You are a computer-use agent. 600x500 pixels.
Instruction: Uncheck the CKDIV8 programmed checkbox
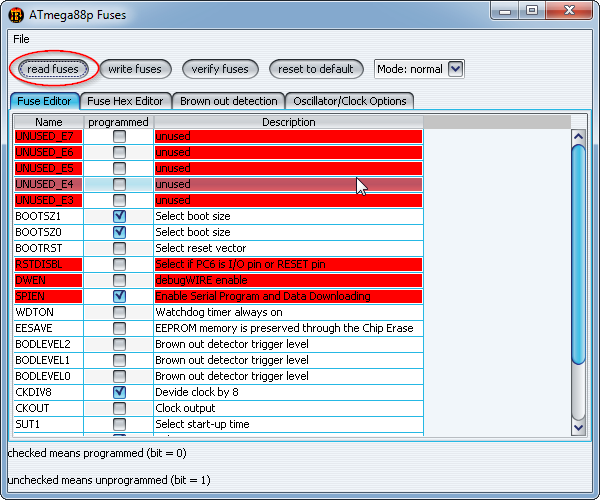119,392
